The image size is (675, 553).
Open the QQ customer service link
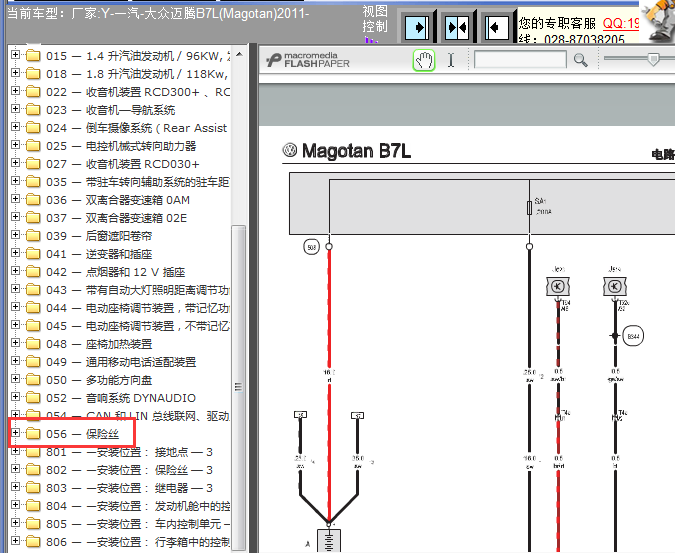pyautogui.click(x=620, y=23)
